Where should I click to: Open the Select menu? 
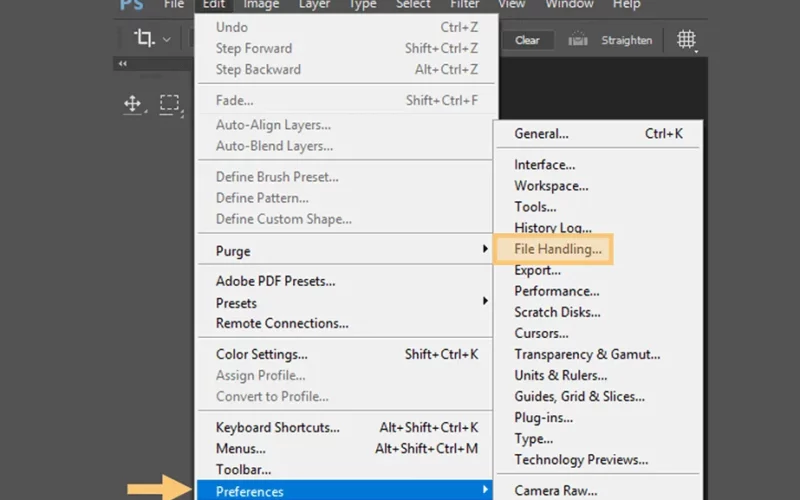pos(413,5)
